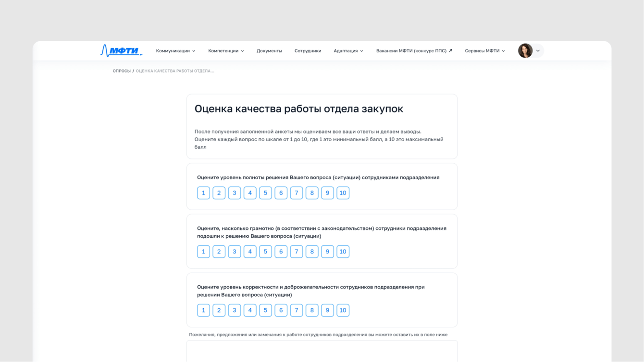Choose 10 for насколько грамотно question

[343, 252]
